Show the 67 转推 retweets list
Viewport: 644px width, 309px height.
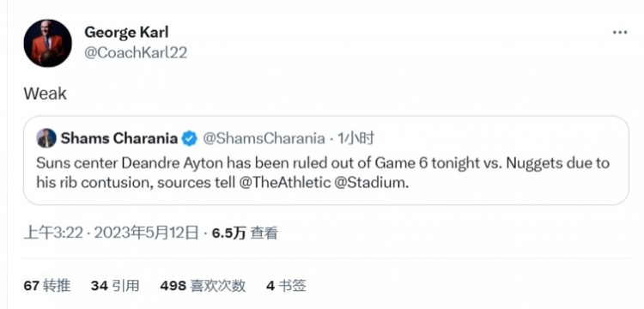pyautogui.click(x=47, y=285)
